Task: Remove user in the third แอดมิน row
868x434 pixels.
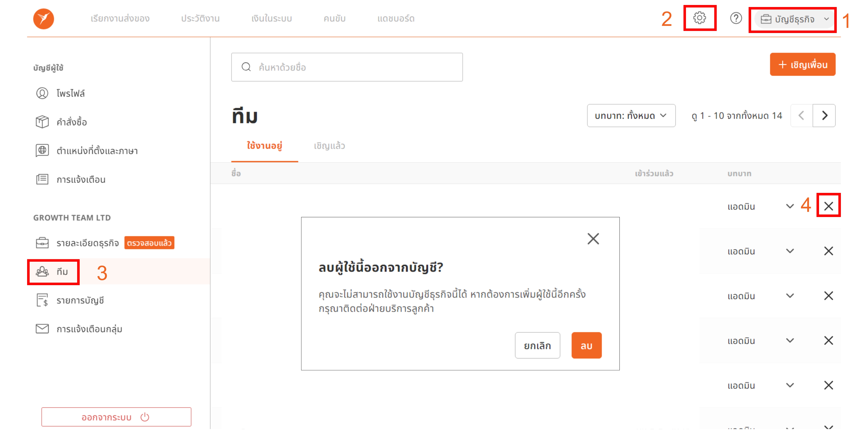Action: point(829,296)
